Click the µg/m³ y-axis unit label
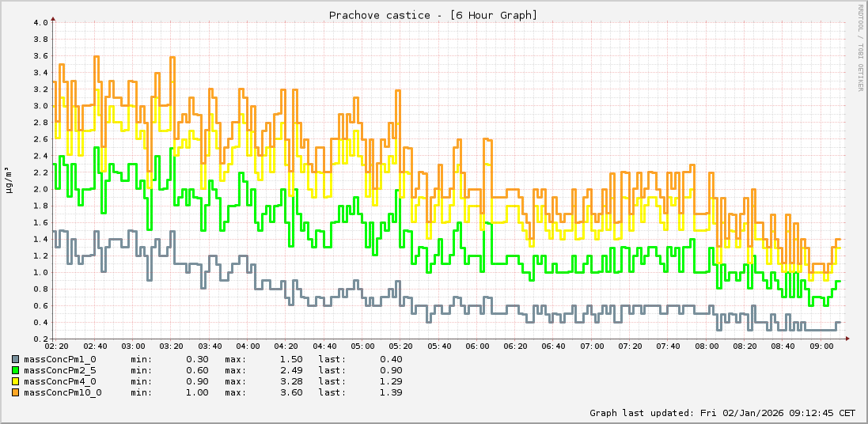 click(x=9, y=180)
